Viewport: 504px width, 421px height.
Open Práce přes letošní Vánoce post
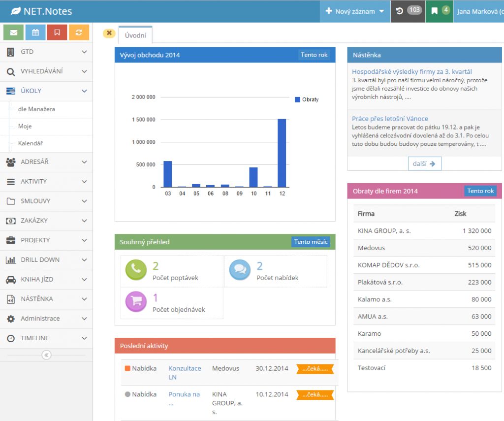(x=390, y=119)
